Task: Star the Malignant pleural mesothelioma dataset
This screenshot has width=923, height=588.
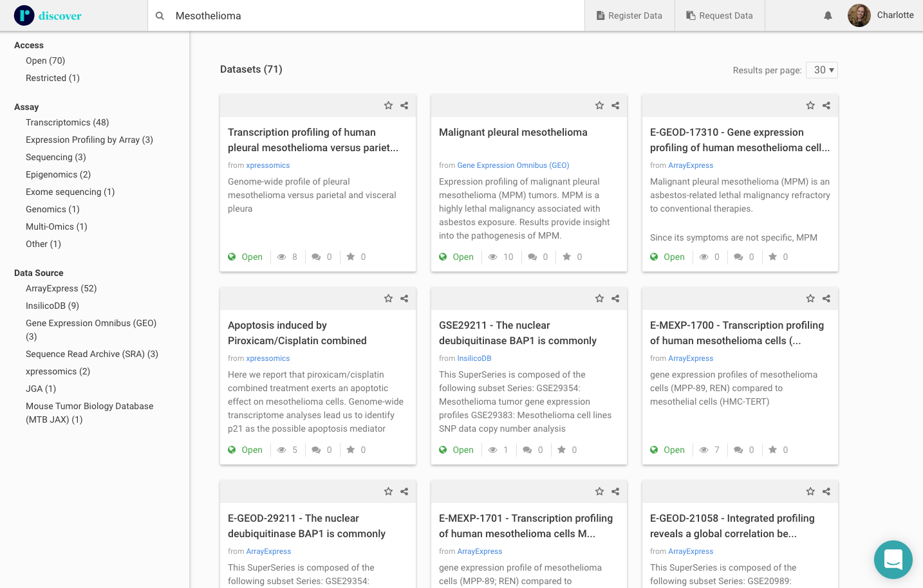Action: click(599, 106)
